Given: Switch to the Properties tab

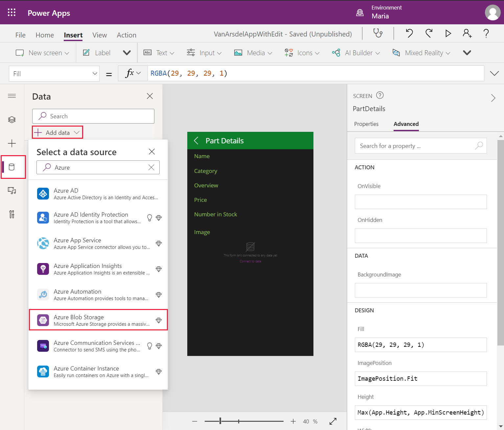Looking at the screenshot, I should pyautogui.click(x=366, y=124).
